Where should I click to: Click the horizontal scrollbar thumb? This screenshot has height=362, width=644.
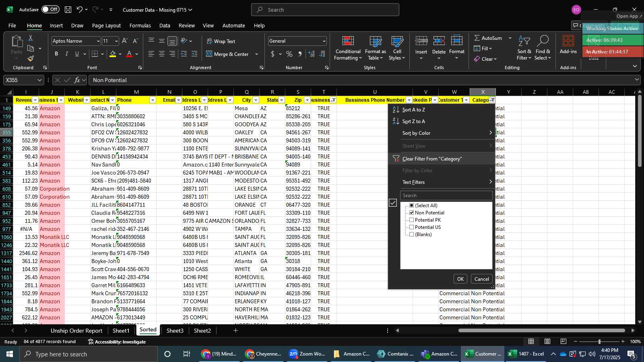tap(541, 331)
